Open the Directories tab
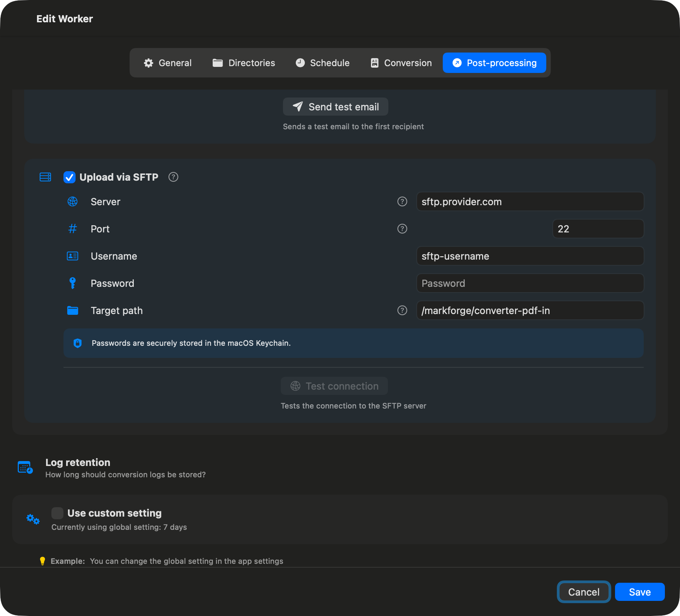The width and height of the screenshot is (680, 616). point(244,63)
